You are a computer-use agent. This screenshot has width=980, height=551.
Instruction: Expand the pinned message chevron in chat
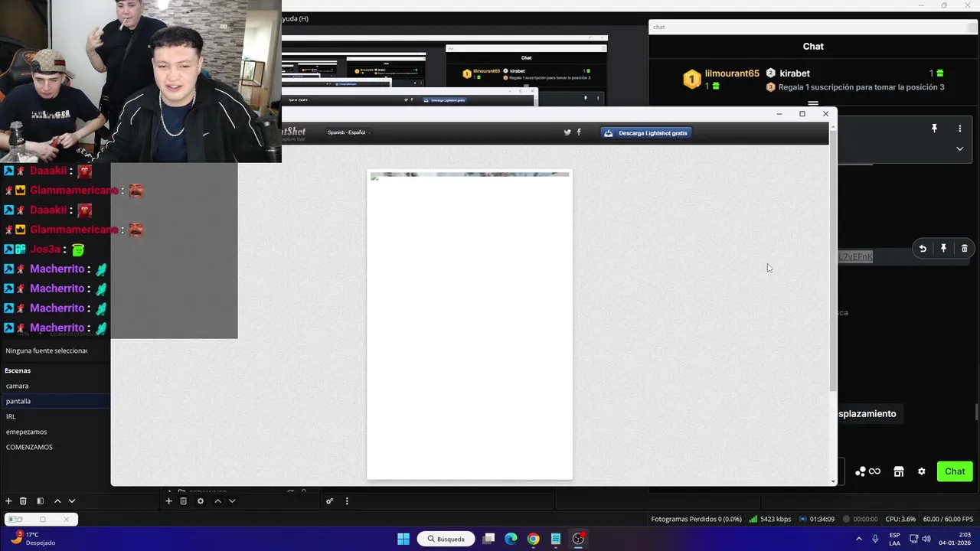click(x=959, y=148)
